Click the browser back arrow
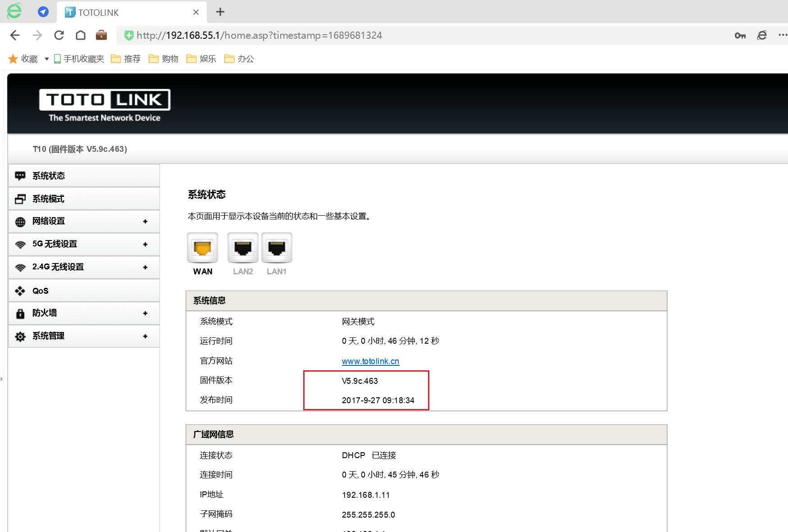 pos(15,35)
